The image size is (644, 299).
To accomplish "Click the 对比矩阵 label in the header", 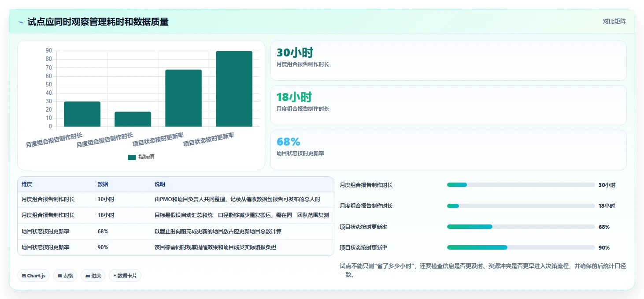I will pos(614,21).
